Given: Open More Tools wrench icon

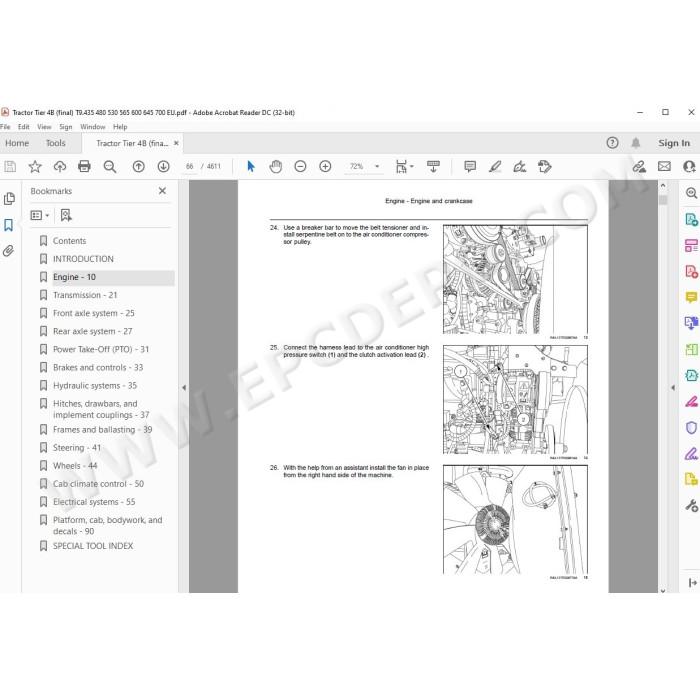Looking at the screenshot, I should [691, 506].
